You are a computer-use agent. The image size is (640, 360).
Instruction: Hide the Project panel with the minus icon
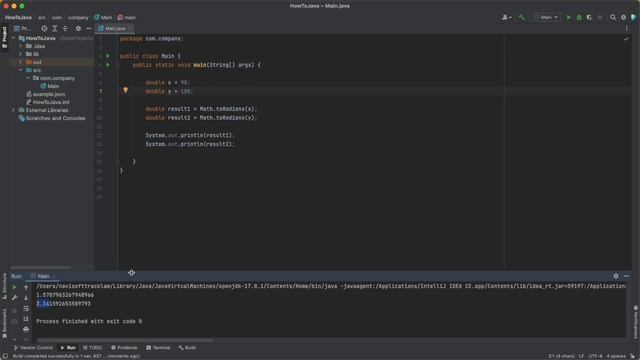(x=89, y=29)
